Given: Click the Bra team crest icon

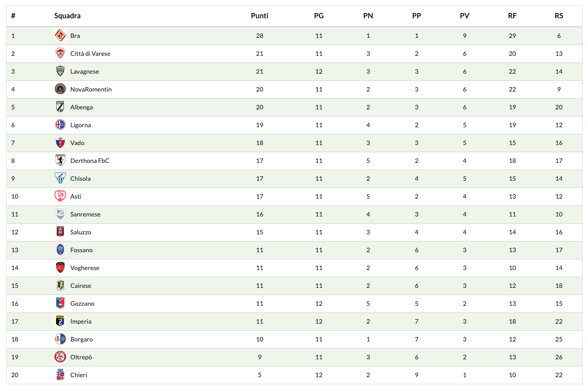Looking at the screenshot, I should (x=60, y=36).
